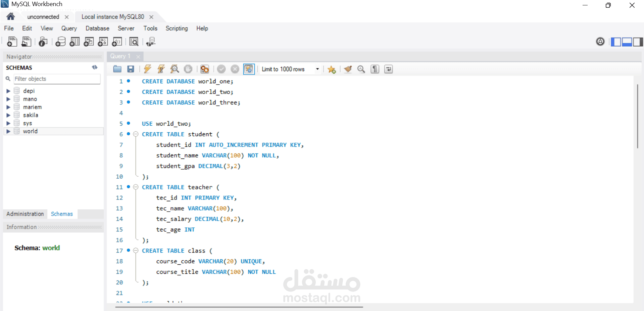This screenshot has height=311, width=644.
Task: Refresh the schema list with the refresh arrows
Action: [x=95, y=68]
